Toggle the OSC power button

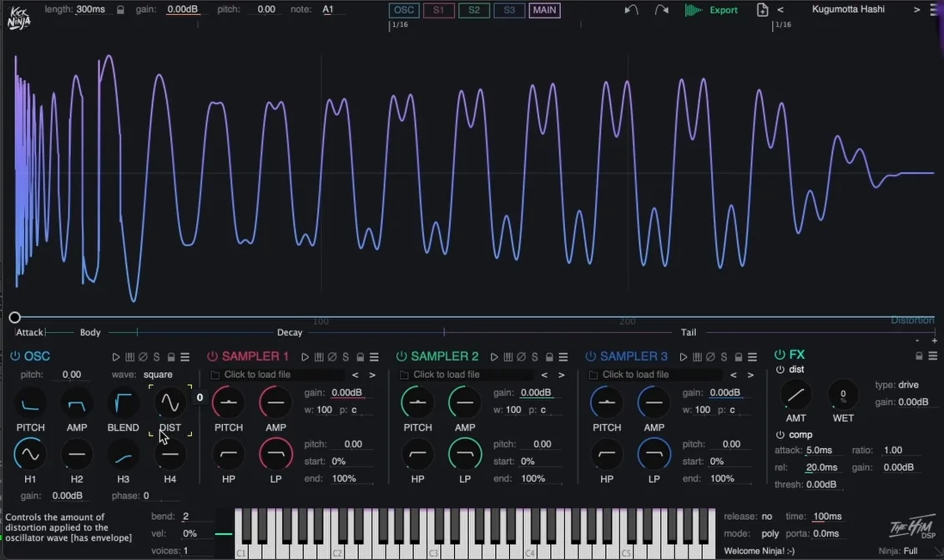(x=15, y=356)
